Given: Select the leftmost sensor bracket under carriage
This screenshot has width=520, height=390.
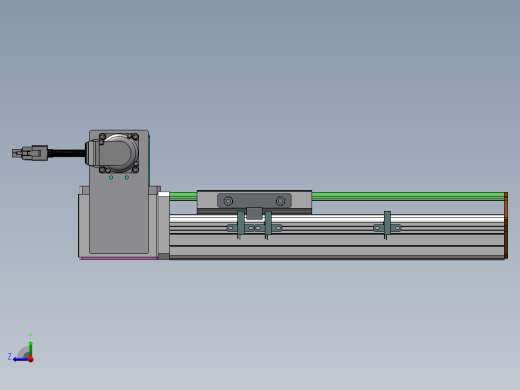Looking at the screenshot, I should coord(240,226).
